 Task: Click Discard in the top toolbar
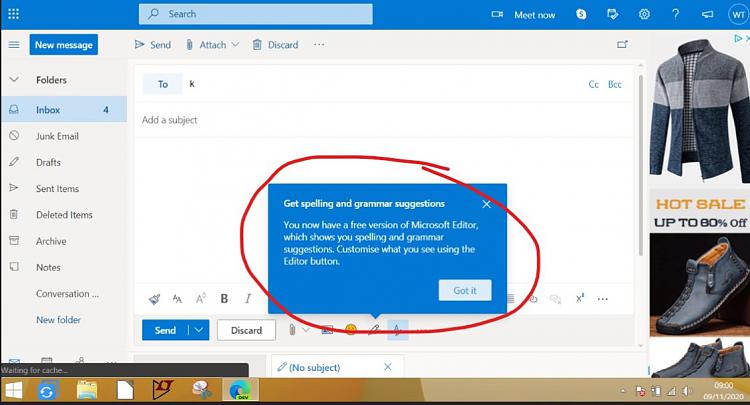[275, 44]
